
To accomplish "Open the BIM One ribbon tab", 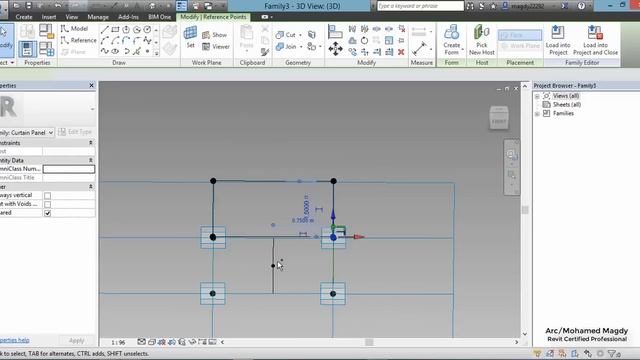I will 160,17.
